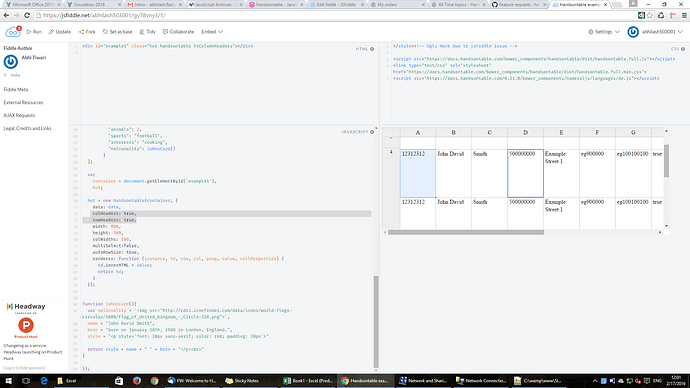The width and height of the screenshot is (690, 388).
Task: Click the jsfiddle URL address bar
Action: (334, 15)
